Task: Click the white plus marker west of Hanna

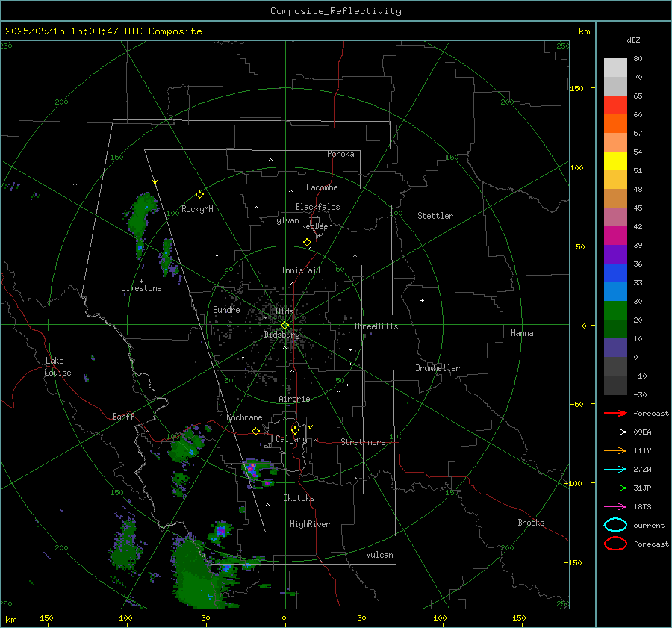Action: pos(422,300)
